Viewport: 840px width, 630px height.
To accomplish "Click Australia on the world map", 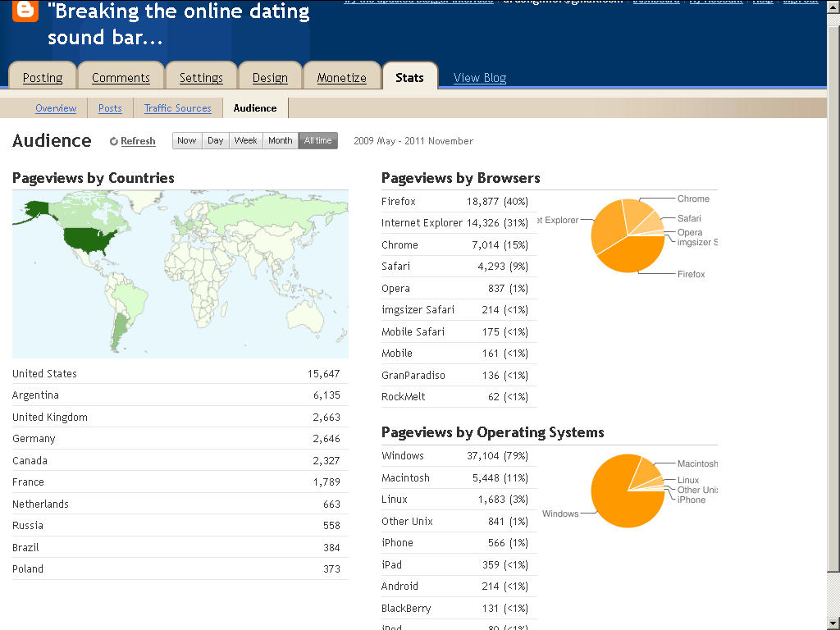I will tap(306, 316).
